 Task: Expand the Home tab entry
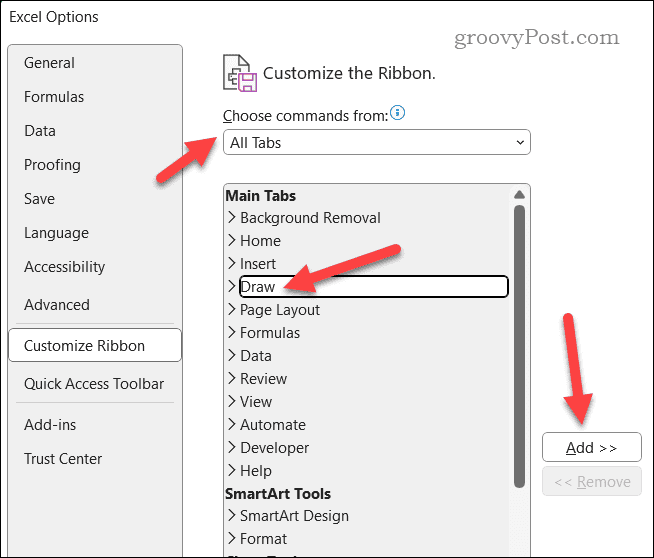232,240
